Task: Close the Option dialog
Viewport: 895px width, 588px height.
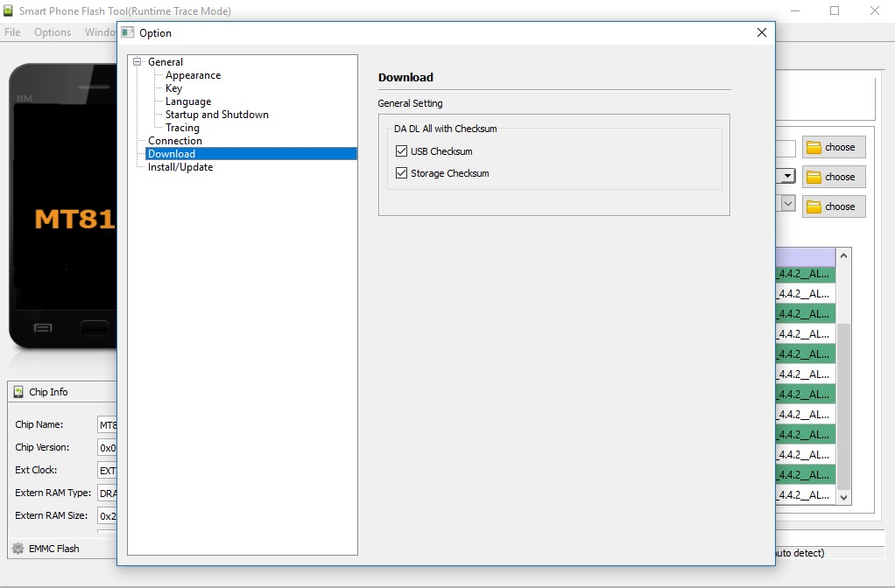Action: click(x=761, y=32)
